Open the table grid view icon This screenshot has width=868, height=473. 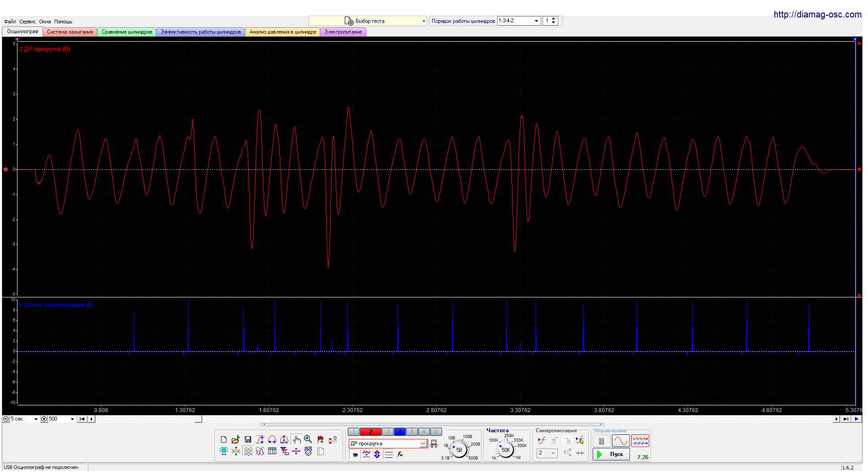tap(272, 451)
